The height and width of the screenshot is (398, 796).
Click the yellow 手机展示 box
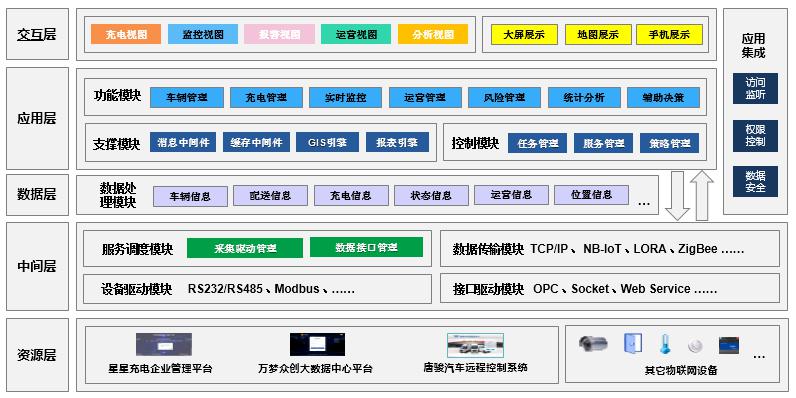coord(669,35)
